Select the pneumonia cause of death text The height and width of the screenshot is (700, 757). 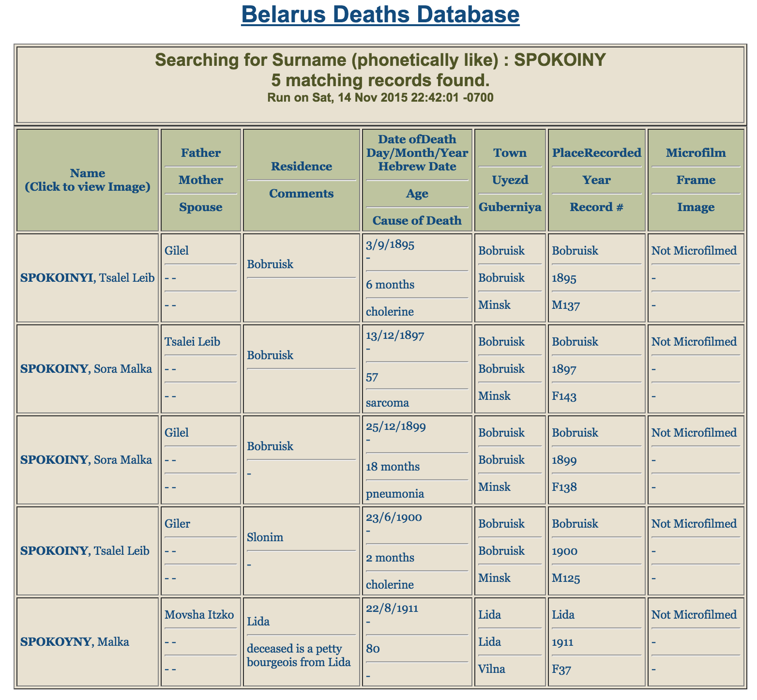[395, 494]
